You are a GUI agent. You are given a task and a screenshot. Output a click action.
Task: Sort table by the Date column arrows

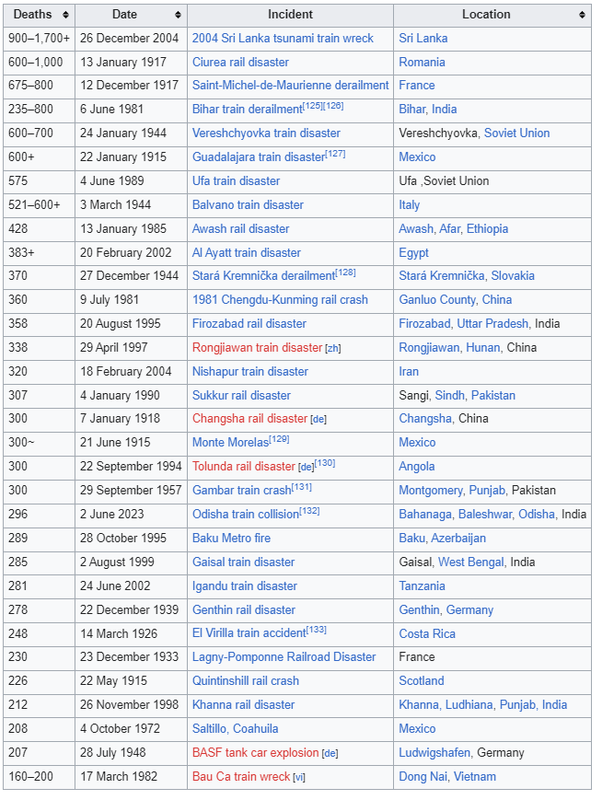coord(178,15)
